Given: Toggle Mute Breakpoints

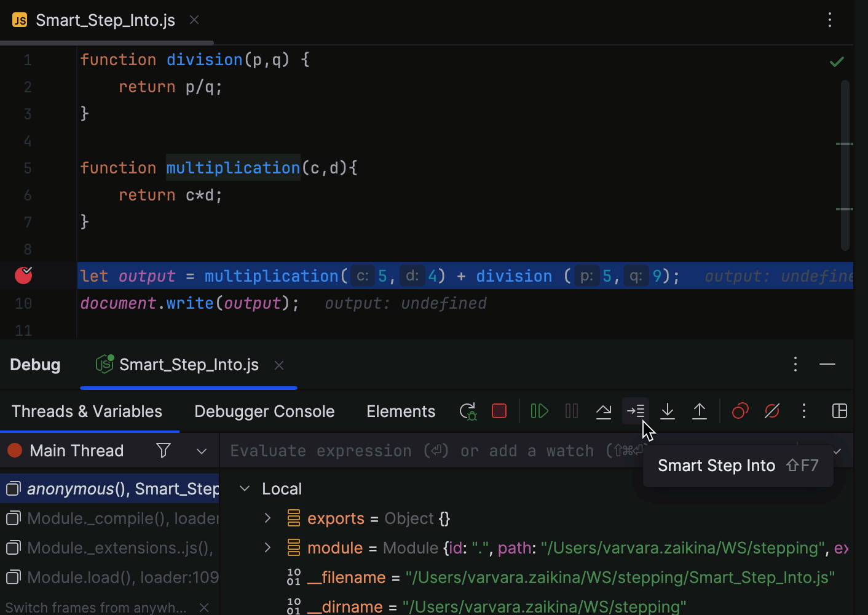Looking at the screenshot, I should [772, 411].
